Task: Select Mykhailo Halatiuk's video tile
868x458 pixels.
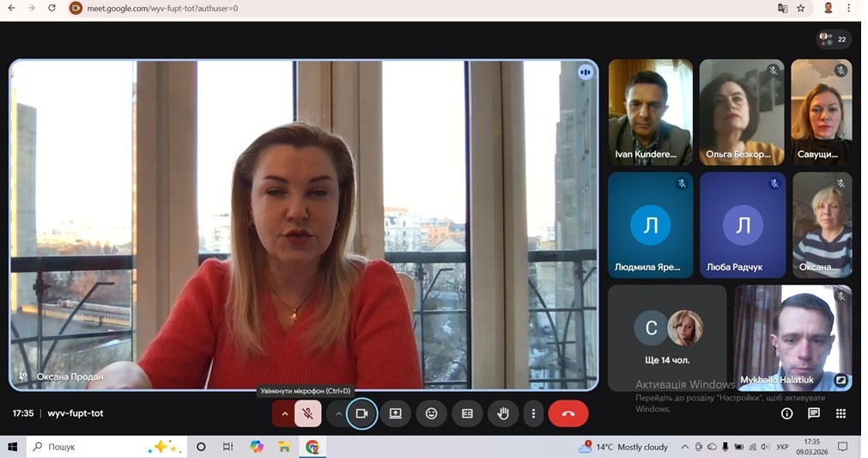Action: point(792,338)
